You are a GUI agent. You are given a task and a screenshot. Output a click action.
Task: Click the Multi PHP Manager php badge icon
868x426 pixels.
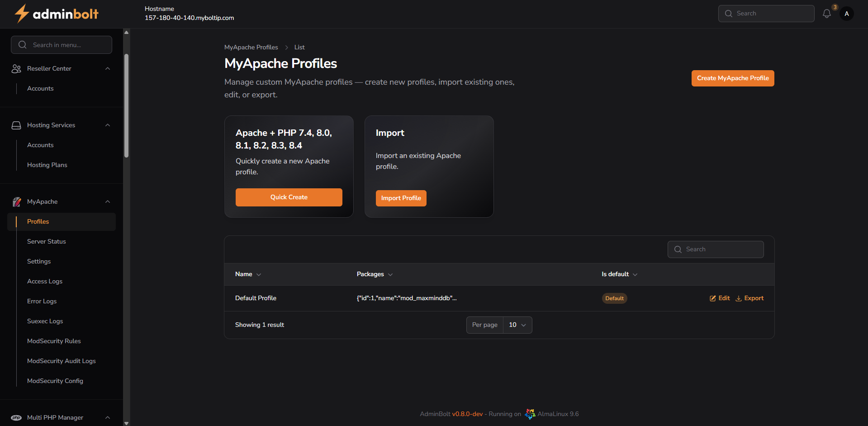(16, 417)
